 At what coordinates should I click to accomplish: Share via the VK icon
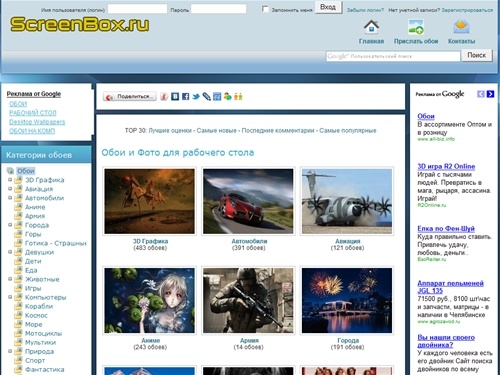point(175,97)
